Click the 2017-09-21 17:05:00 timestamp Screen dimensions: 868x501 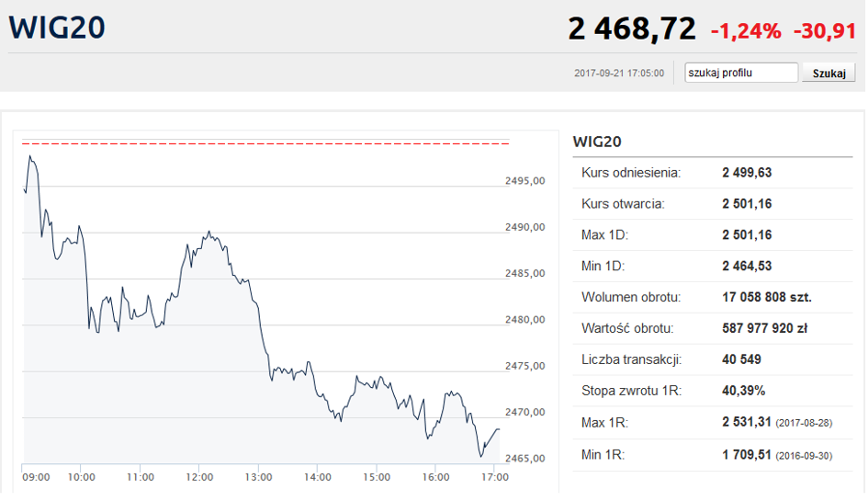[x=619, y=74]
